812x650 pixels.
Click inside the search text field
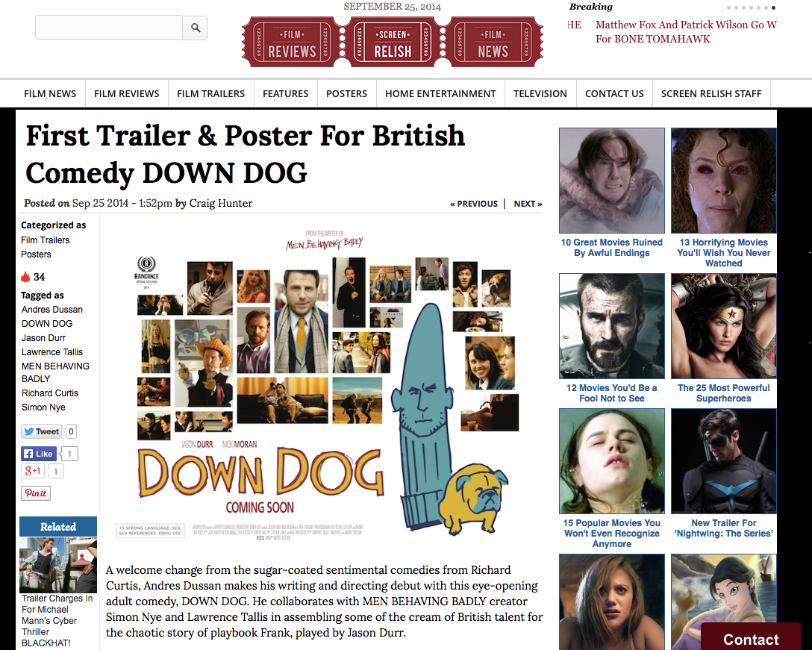(x=109, y=28)
